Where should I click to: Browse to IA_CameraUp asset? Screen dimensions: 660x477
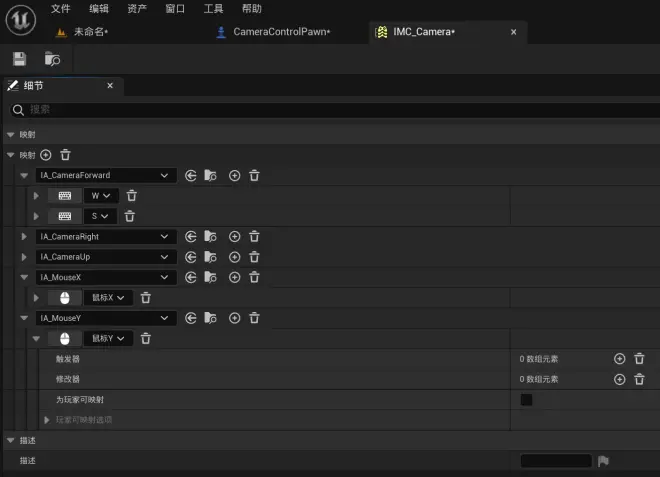coord(210,257)
